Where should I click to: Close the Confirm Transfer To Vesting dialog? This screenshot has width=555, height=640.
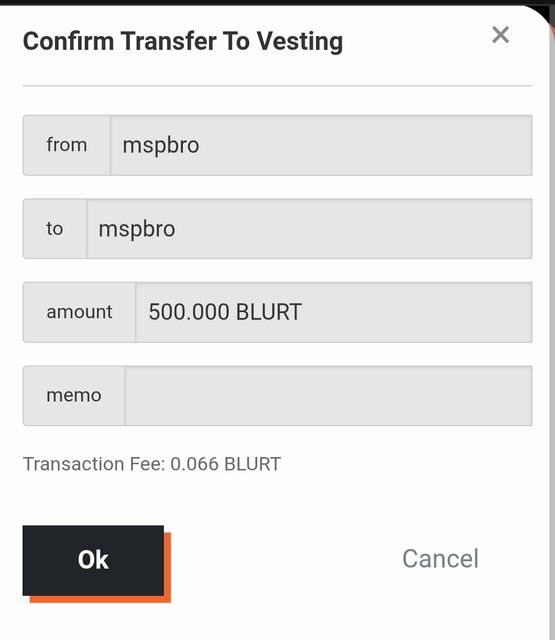coord(500,35)
